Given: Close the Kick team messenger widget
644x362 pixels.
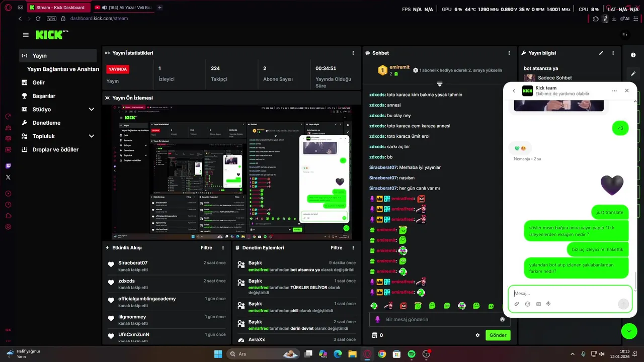Looking at the screenshot, I should 627,91.
